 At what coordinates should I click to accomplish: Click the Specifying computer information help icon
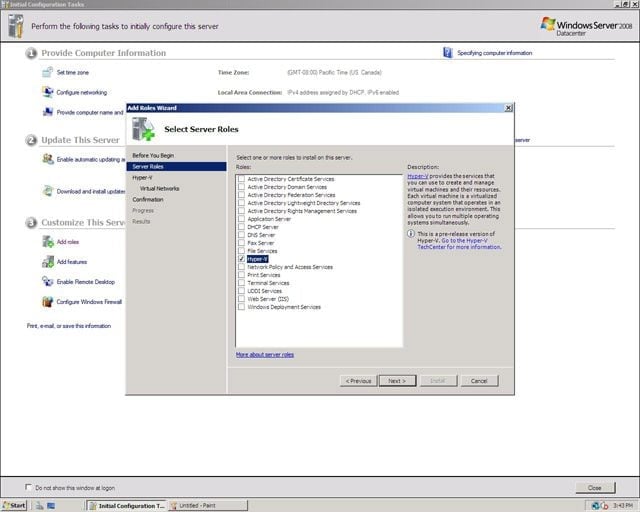[448, 53]
